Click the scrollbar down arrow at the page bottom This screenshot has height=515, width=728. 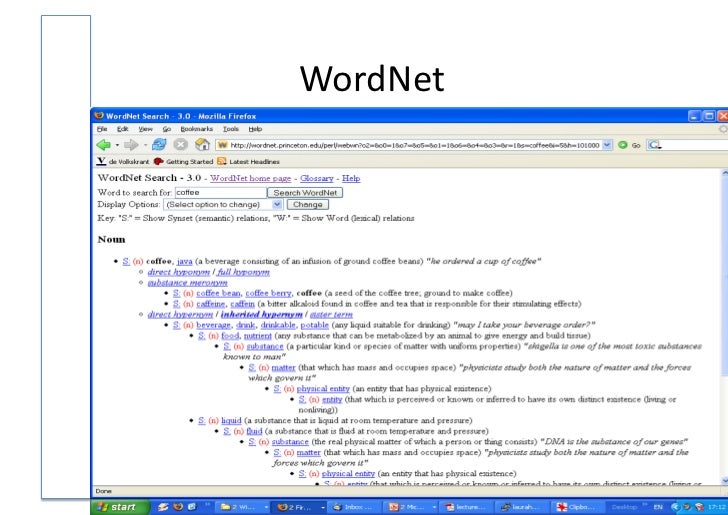pyautogui.click(x=725, y=480)
